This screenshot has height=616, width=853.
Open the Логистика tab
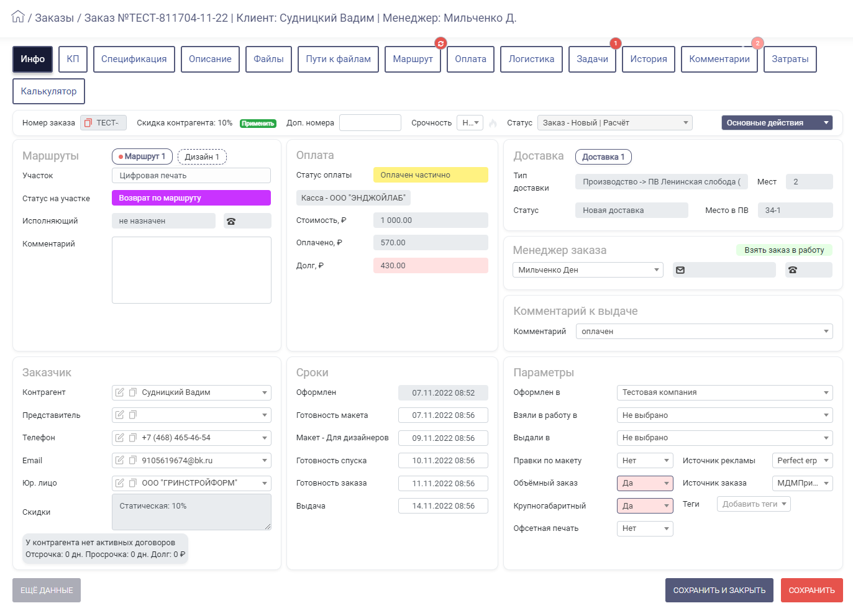[x=531, y=59]
